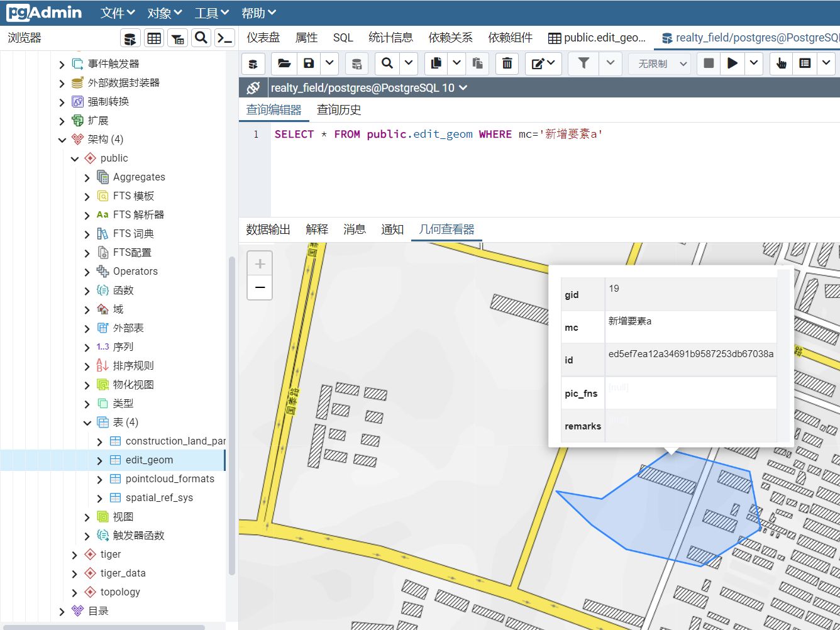Image resolution: width=840 pixels, height=630 pixels.
Task: Open the browser panel search icon
Action: click(x=201, y=38)
